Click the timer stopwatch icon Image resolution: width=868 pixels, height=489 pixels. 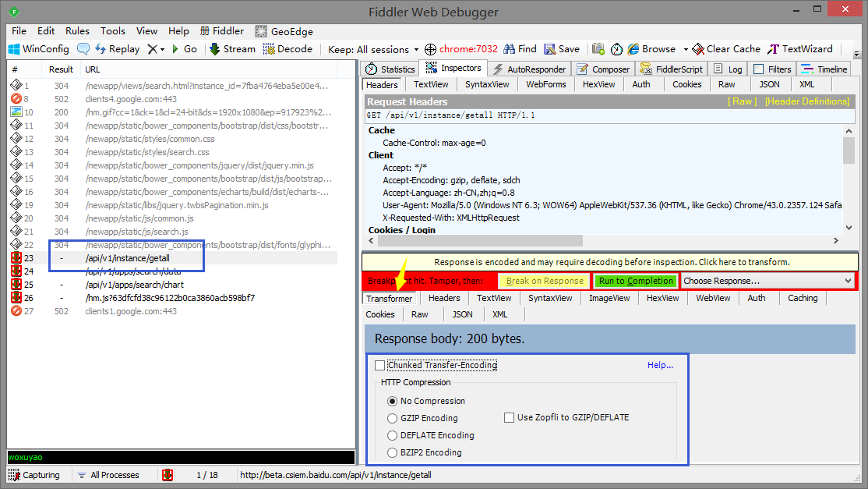pyautogui.click(x=616, y=49)
